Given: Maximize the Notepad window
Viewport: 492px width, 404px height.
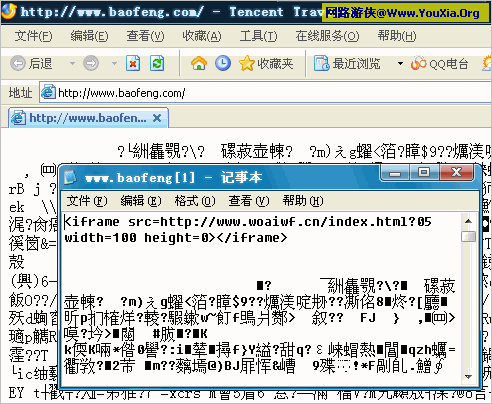Looking at the screenshot, I should [x=424, y=172].
